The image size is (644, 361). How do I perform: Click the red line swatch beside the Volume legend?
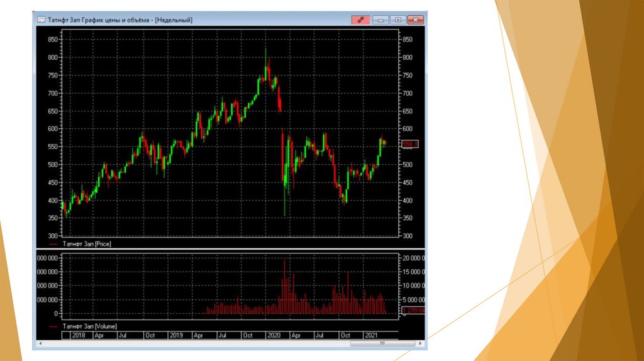(x=53, y=326)
